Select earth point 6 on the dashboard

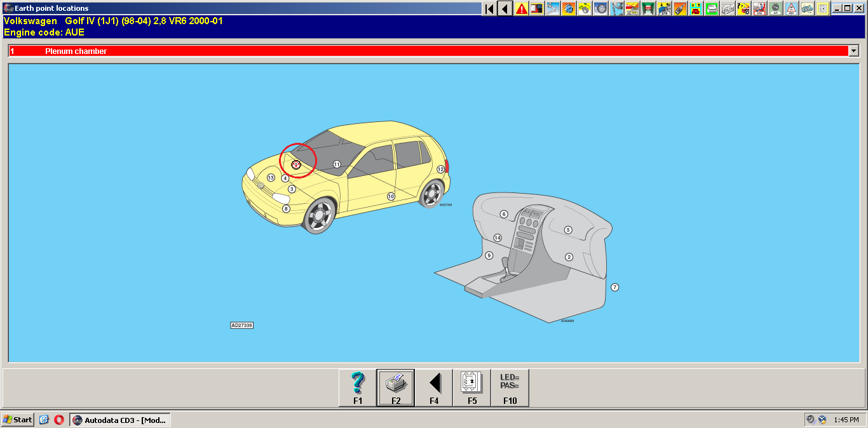click(x=504, y=215)
